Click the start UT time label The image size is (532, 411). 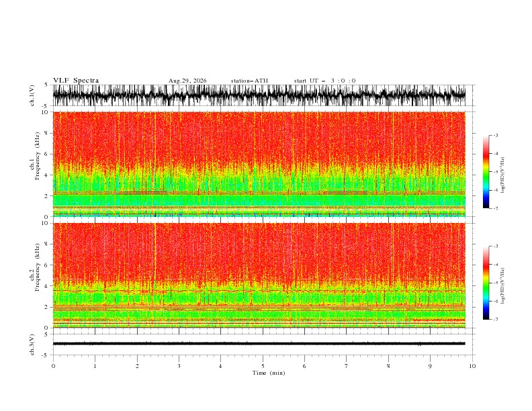point(324,81)
